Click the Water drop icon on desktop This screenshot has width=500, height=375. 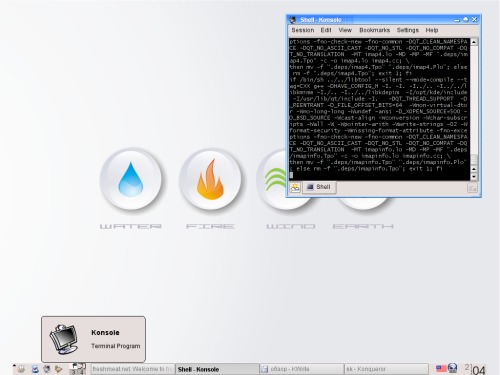[131, 179]
